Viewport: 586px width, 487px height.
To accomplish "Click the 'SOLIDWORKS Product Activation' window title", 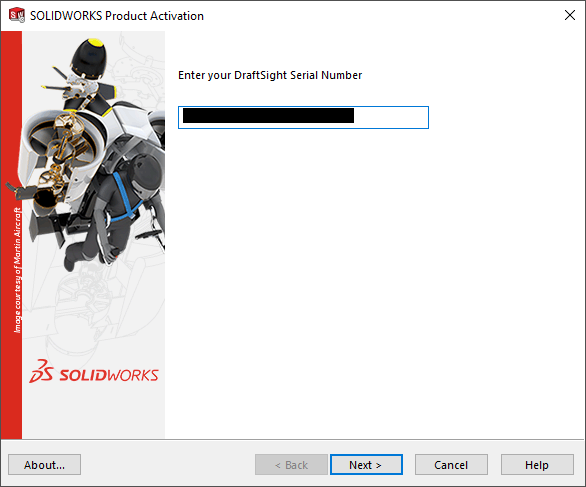I will click(x=117, y=16).
